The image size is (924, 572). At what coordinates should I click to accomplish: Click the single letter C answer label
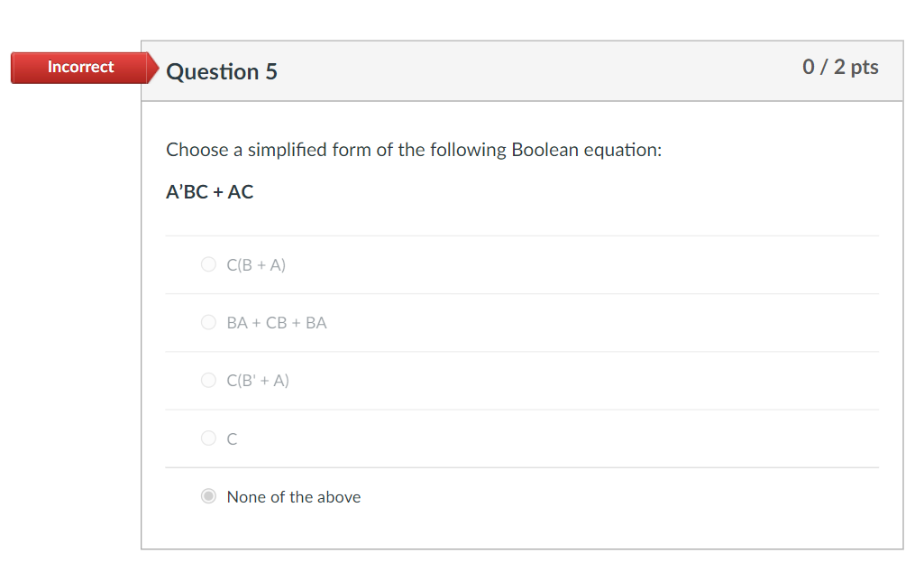tap(231, 438)
